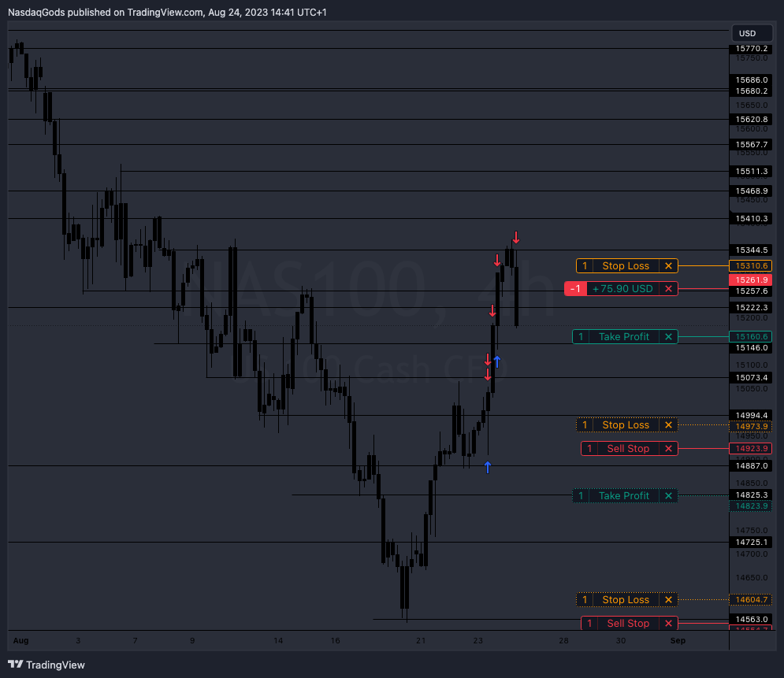Click the 15511.3 price level label
This screenshot has height=678, width=784.
pos(750,172)
